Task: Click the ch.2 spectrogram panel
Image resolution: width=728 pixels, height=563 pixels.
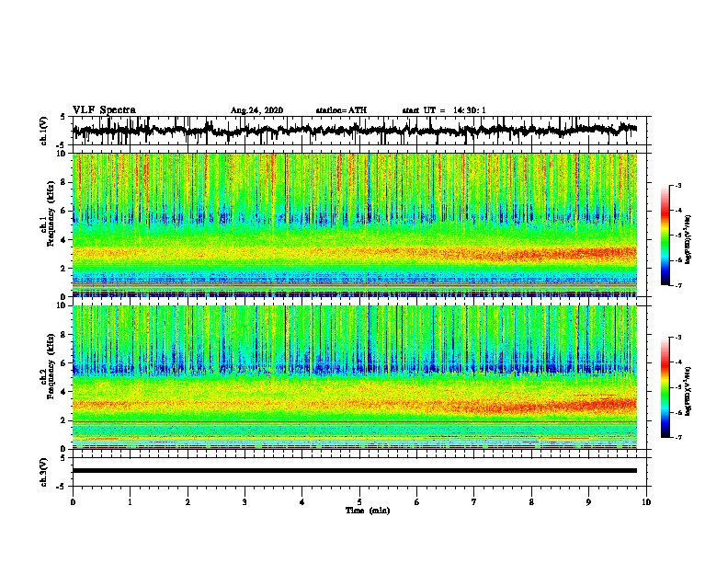Action: 355,377
